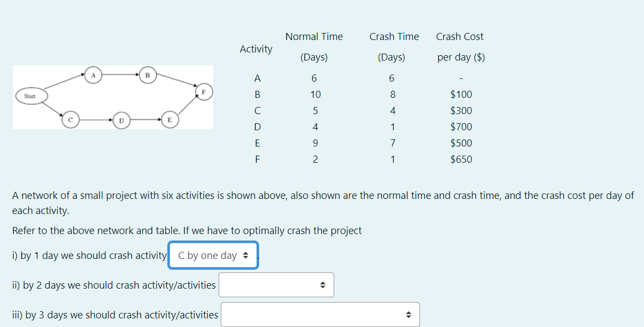Open the dropdown for crashing by 2 days
Viewport: 644px width, 327px height.
point(276,284)
